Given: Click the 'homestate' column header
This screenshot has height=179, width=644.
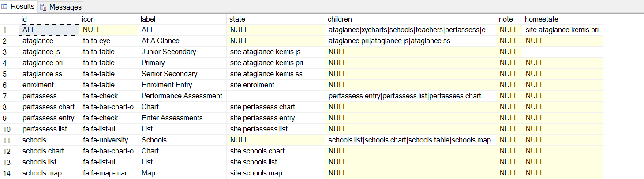Looking at the screenshot, I should coord(562,19).
